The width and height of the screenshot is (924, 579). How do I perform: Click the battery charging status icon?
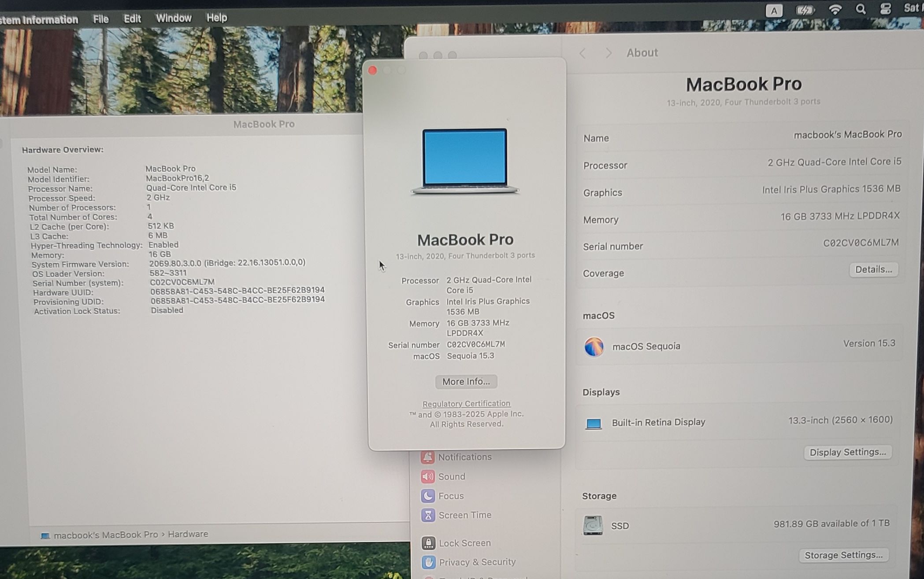(x=805, y=10)
